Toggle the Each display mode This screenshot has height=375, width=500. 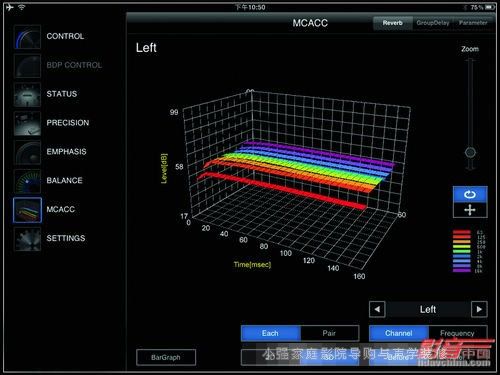click(x=270, y=333)
